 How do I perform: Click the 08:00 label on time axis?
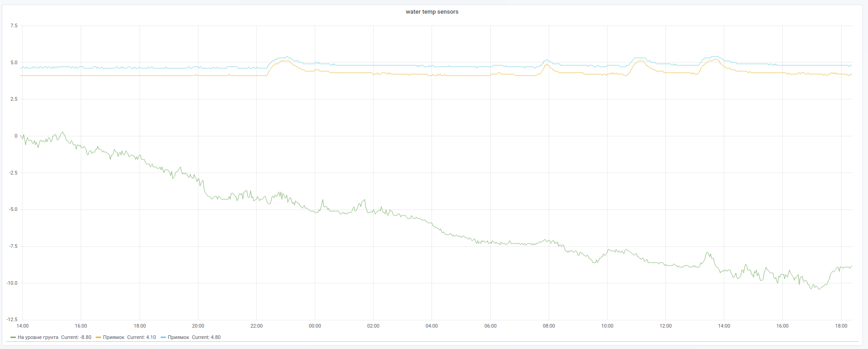coord(549,326)
